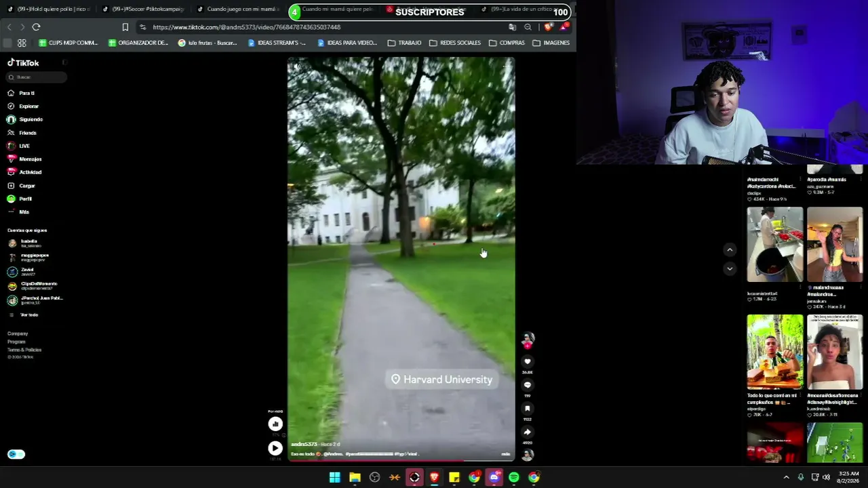Open the Company footer link
This screenshot has height=488, width=868.
(x=18, y=333)
